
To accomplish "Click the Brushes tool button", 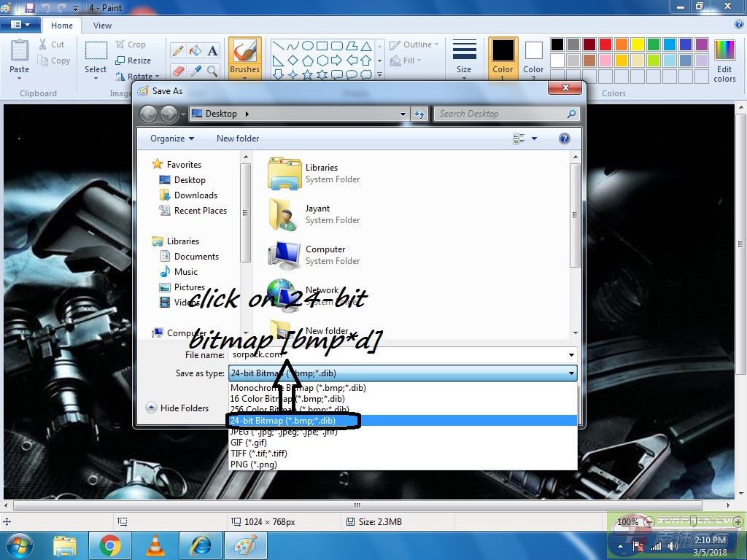I will 245,58.
